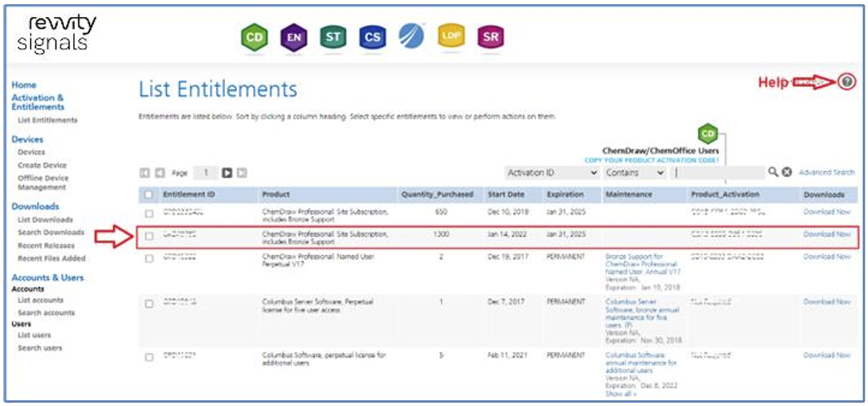Run search with magnifier icon
This screenshot has height=406, width=868.
pyautogui.click(x=773, y=172)
